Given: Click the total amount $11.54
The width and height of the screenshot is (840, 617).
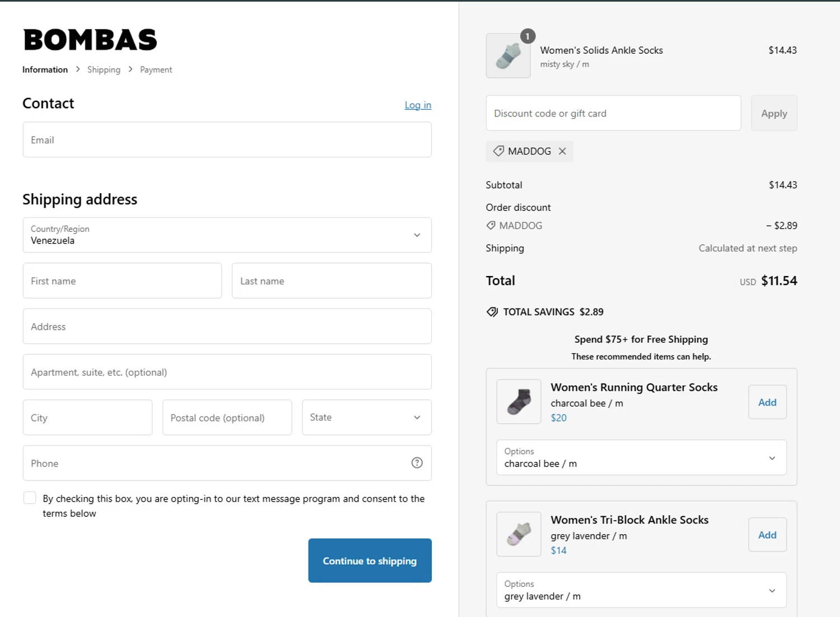Looking at the screenshot, I should coord(779,281).
